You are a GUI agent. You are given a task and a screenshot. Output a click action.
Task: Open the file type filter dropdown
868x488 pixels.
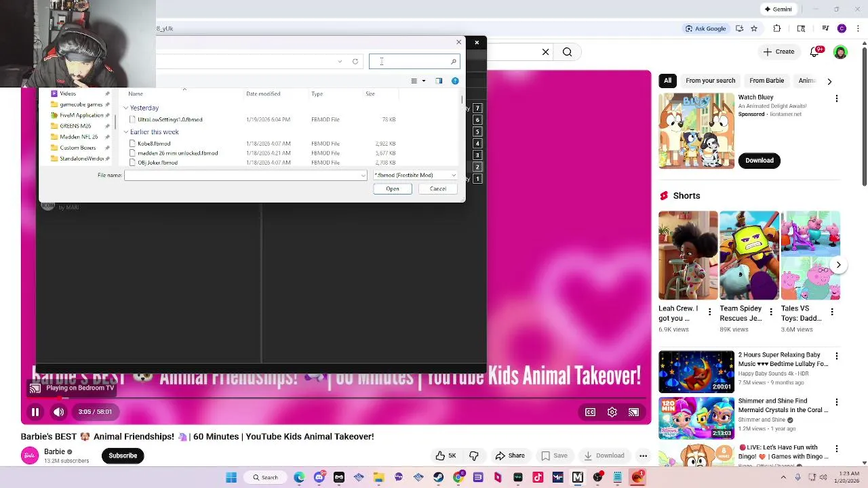(415, 176)
